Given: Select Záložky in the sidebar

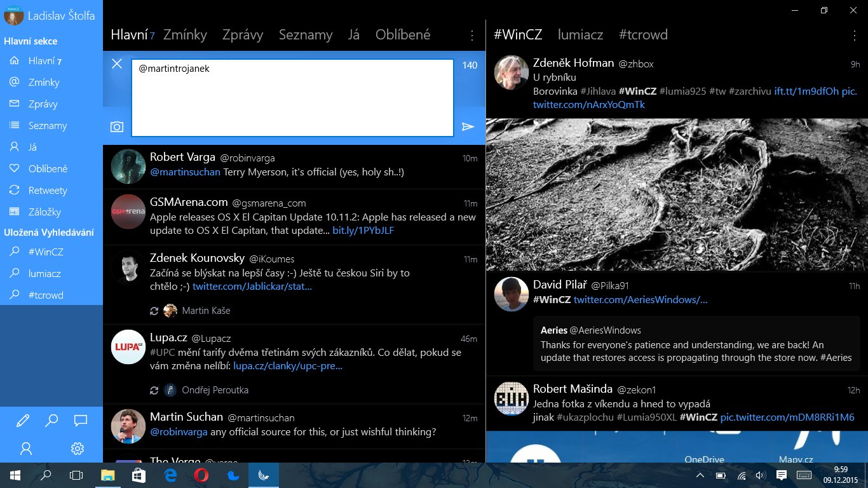Looking at the screenshot, I should [51, 212].
